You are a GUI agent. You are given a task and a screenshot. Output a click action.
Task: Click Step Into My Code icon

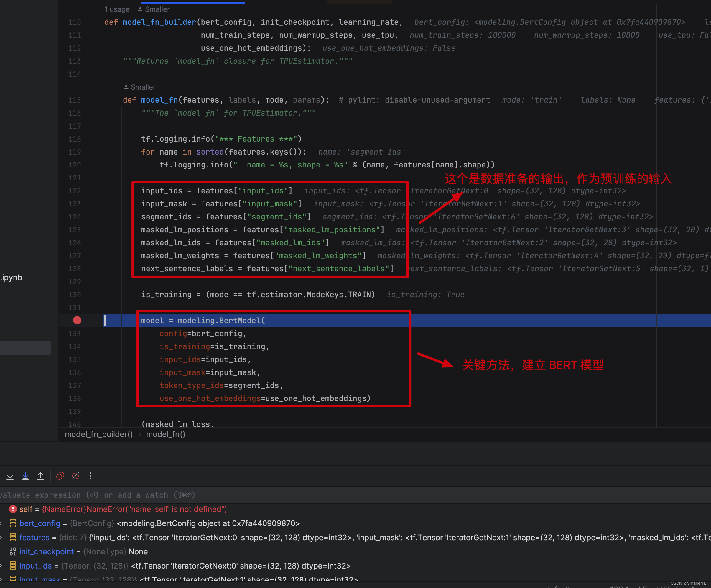pyautogui.click(x=25, y=476)
